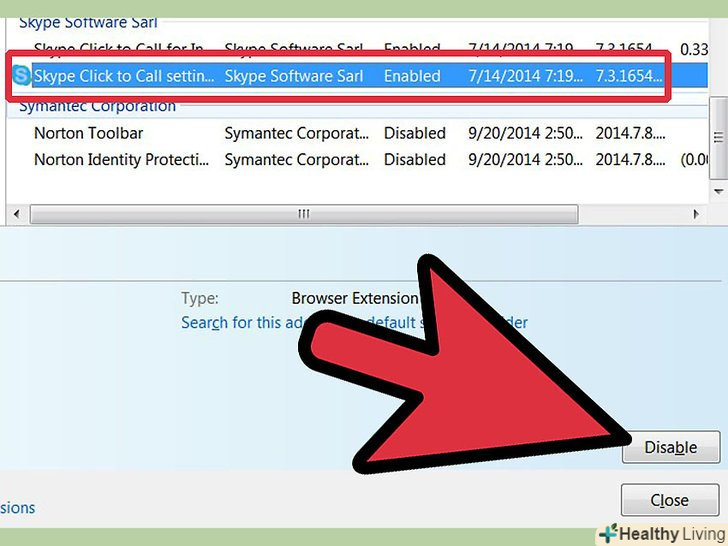Click the horizontal scrollbar thumb
The height and width of the screenshot is (546, 728).
click(x=304, y=214)
